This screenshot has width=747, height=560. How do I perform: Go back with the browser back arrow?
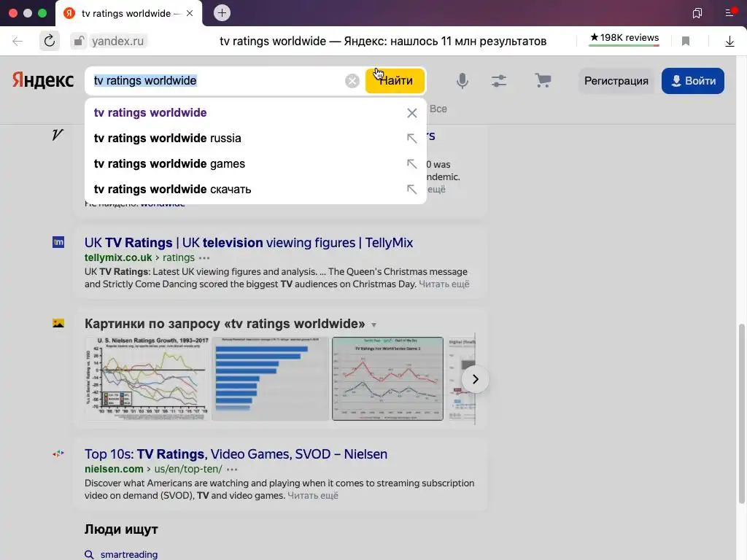click(x=18, y=42)
